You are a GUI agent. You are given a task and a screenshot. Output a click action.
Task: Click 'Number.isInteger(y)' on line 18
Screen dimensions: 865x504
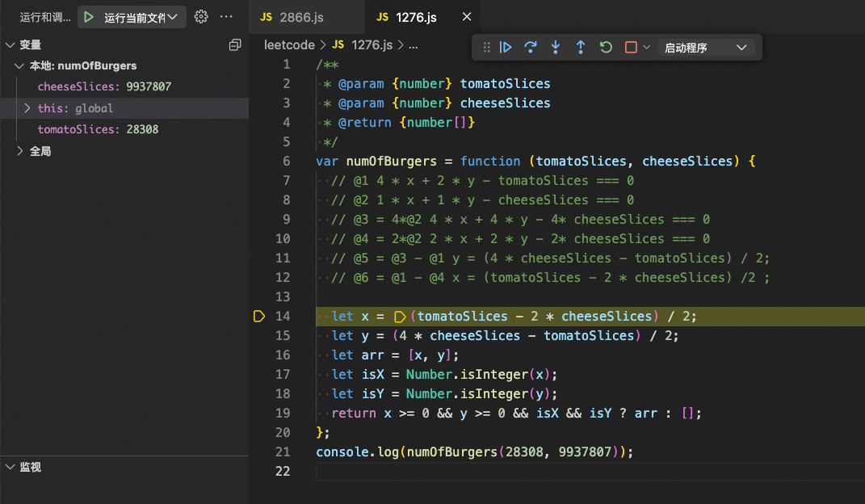point(478,393)
